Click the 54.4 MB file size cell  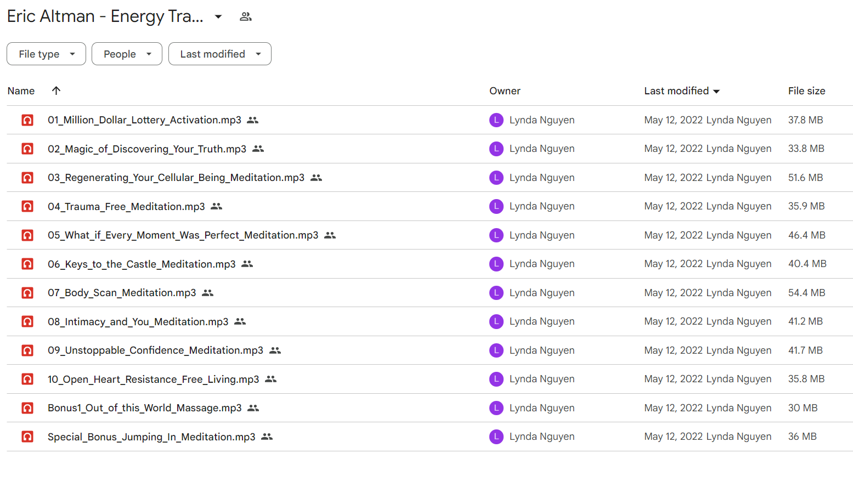click(x=806, y=293)
